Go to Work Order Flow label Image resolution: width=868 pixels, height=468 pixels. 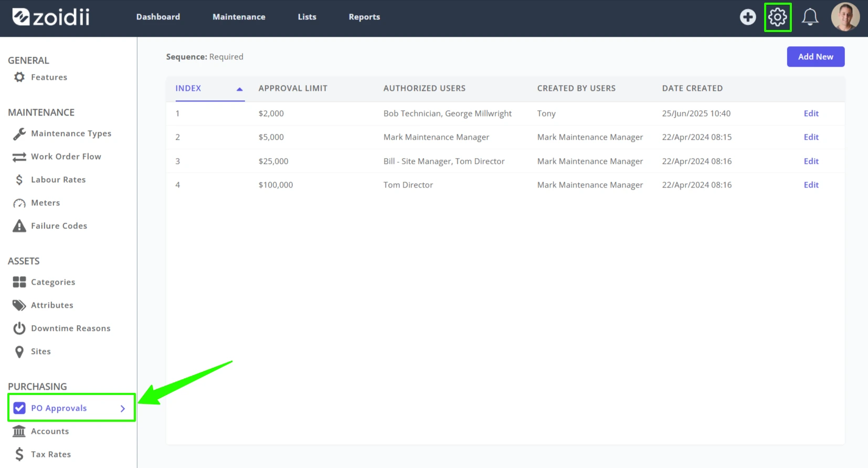tap(66, 157)
